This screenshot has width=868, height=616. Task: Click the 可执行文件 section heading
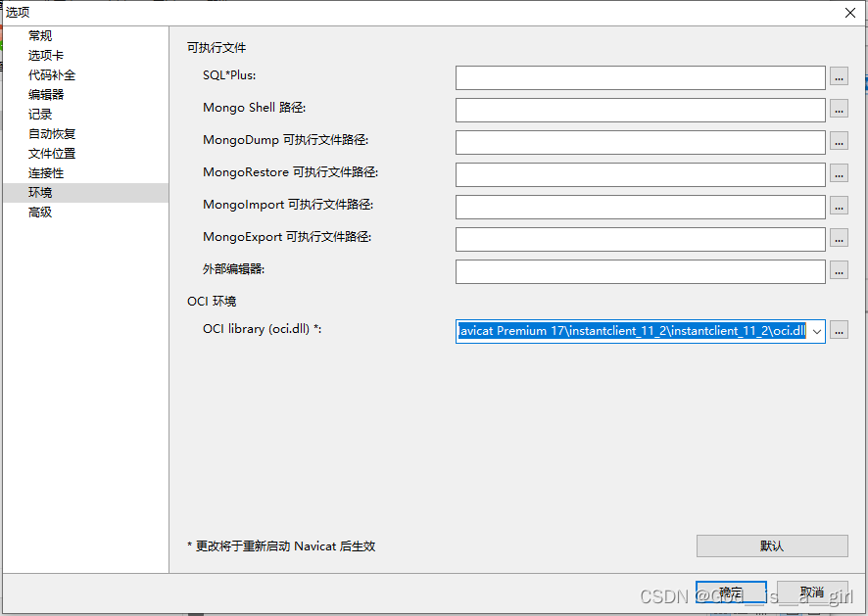point(216,48)
